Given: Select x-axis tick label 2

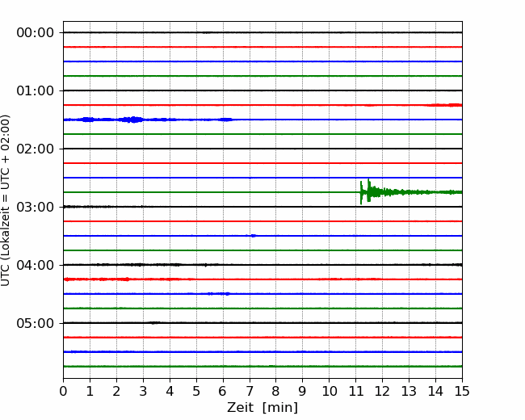Looking at the screenshot, I should [116, 391].
